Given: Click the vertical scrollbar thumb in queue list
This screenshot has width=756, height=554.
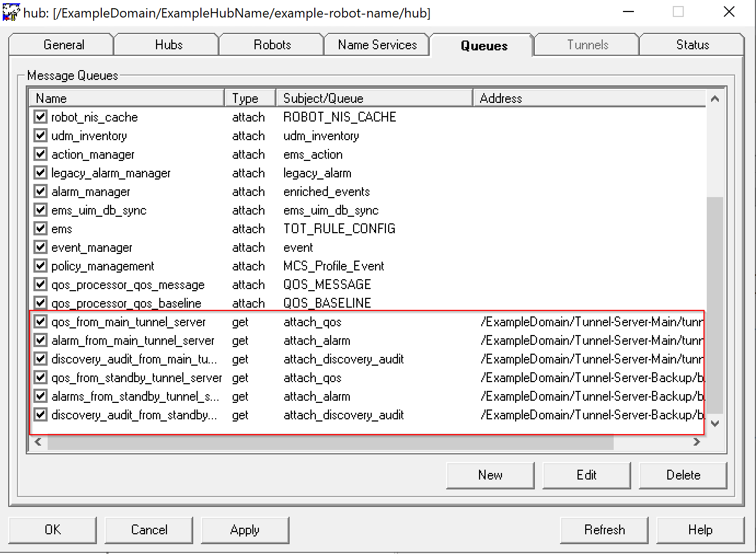Looking at the screenshot, I should (714, 305).
